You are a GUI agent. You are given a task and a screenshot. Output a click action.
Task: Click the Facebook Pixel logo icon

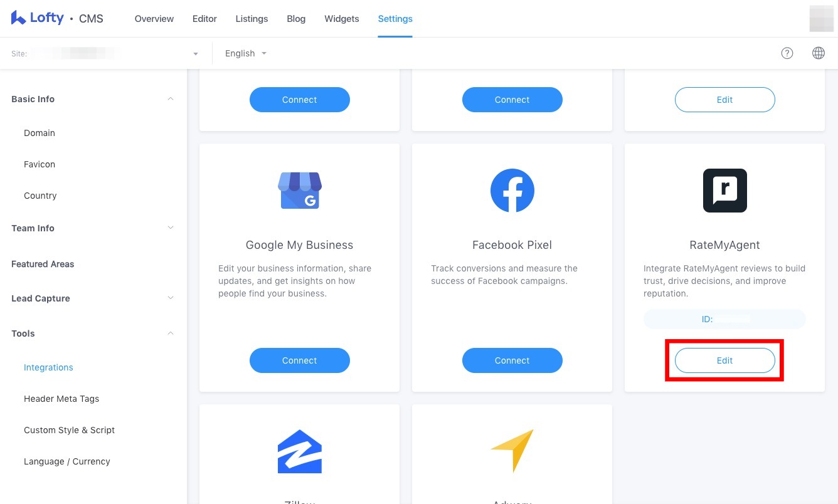pyautogui.click(x=512, y=191)
